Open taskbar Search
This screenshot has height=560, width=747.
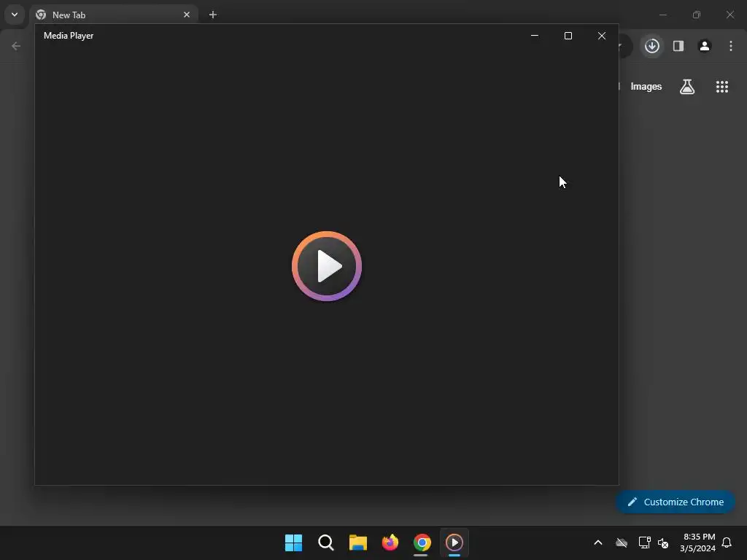point(326,542)
